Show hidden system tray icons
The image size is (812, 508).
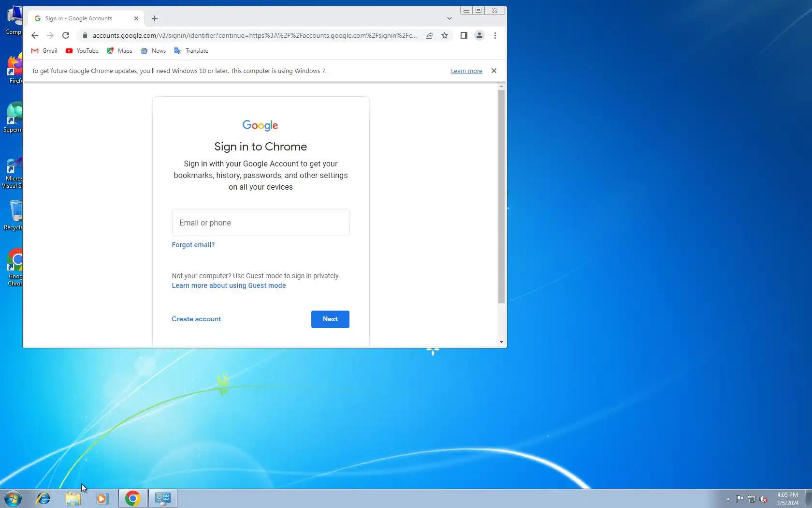click(728, 499)
